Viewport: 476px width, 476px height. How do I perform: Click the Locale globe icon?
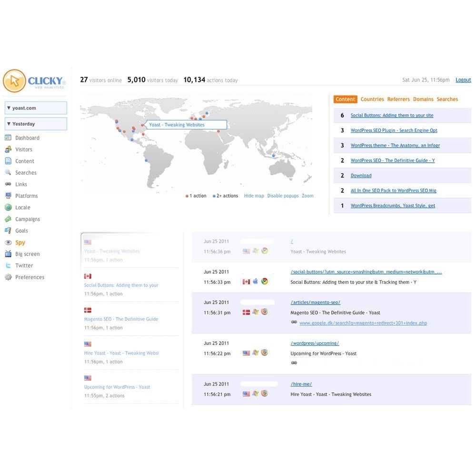[8, 208]
